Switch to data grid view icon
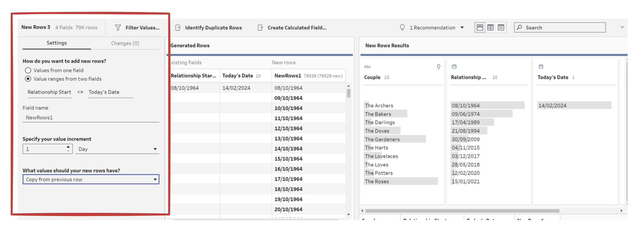This screenshot has width=644, height=236. (x=490, y=28)
